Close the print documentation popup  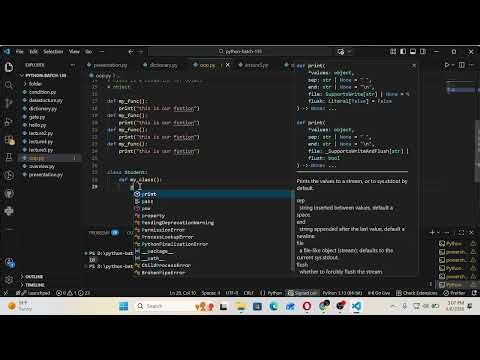[414, 66]
